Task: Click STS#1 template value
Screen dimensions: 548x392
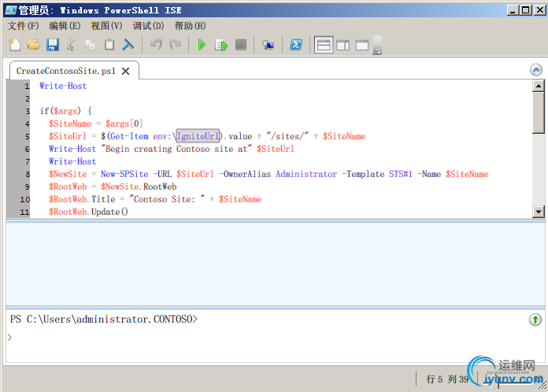Action: pos(401,174)
